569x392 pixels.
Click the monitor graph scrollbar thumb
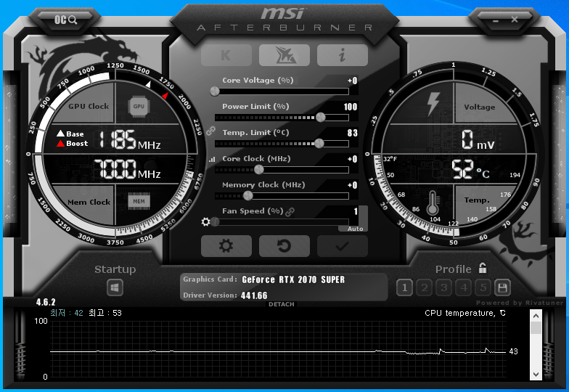pyautogui.click(x=536, y=328)
